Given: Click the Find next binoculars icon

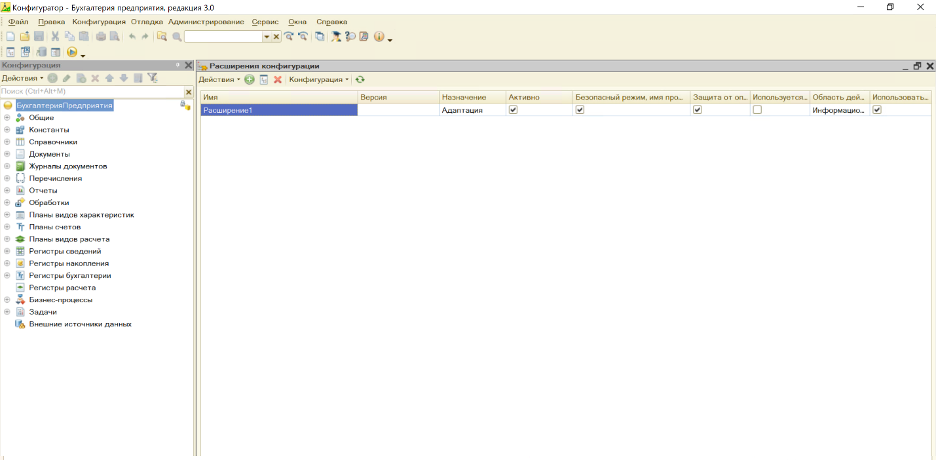Looking at the screenshot, I should [x=289, y=37].
